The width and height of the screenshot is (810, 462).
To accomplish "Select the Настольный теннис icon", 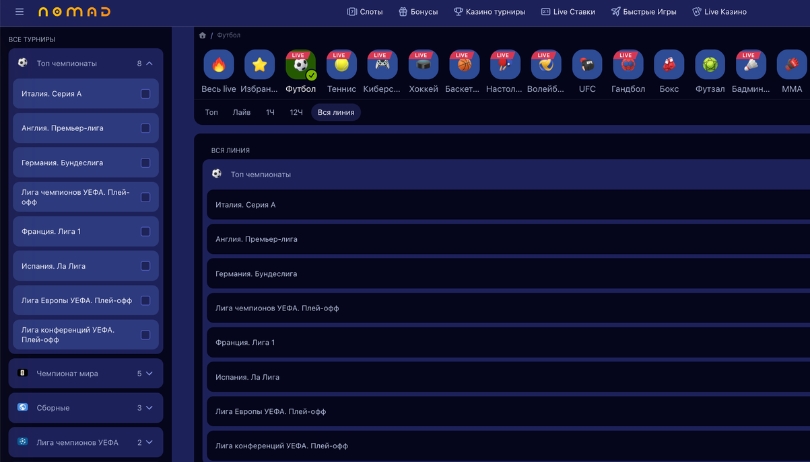I will (505, 65).
